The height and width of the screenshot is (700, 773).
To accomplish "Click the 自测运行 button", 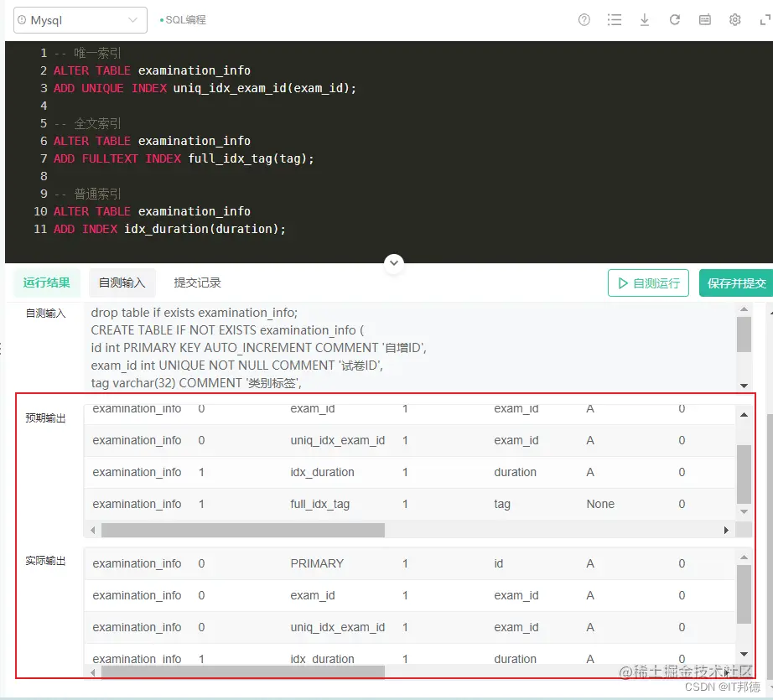I will pyautogui.click(x=648, y=283).
